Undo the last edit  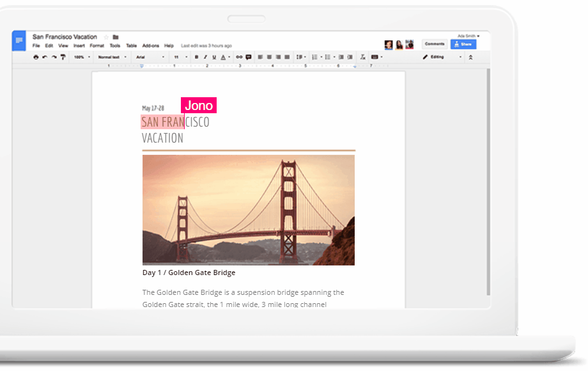(x=45, y=57)
